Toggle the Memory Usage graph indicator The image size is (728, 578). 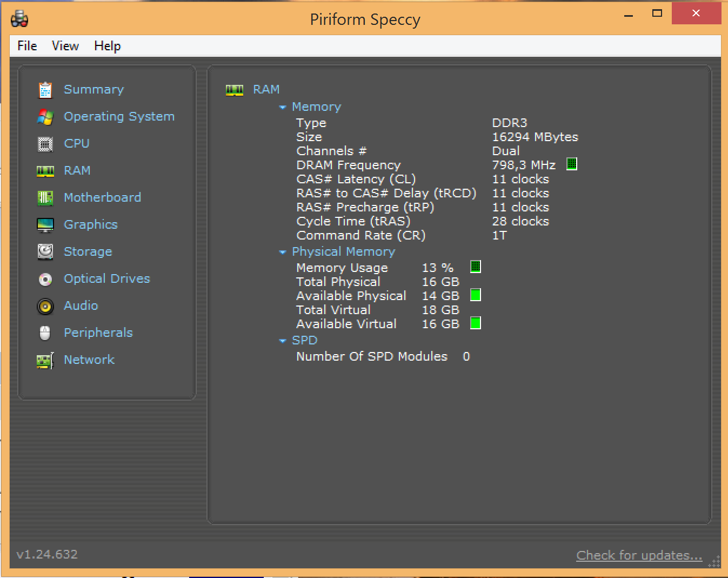(x=476, y=267)
